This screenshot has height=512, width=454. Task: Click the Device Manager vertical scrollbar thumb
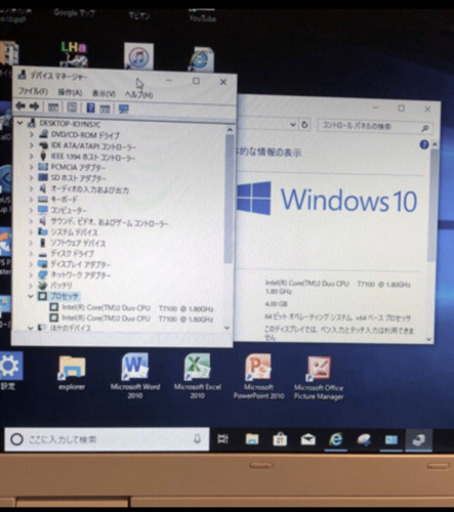tap(228, 199)
